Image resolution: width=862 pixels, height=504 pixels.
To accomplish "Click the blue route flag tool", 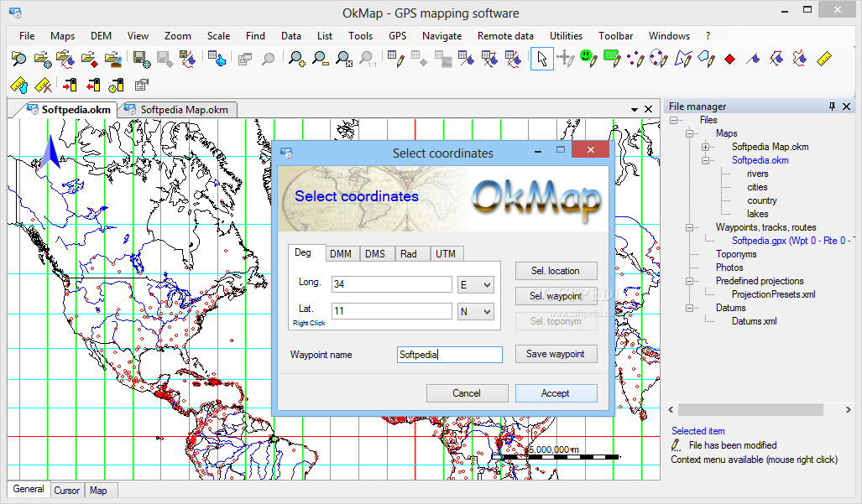I will [776, 58].
